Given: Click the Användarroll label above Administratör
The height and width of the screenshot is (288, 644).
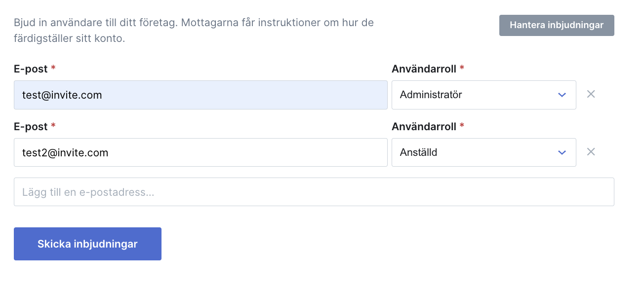Looking at the screenshot, I should pyautogui.click(x=424, y=69).
